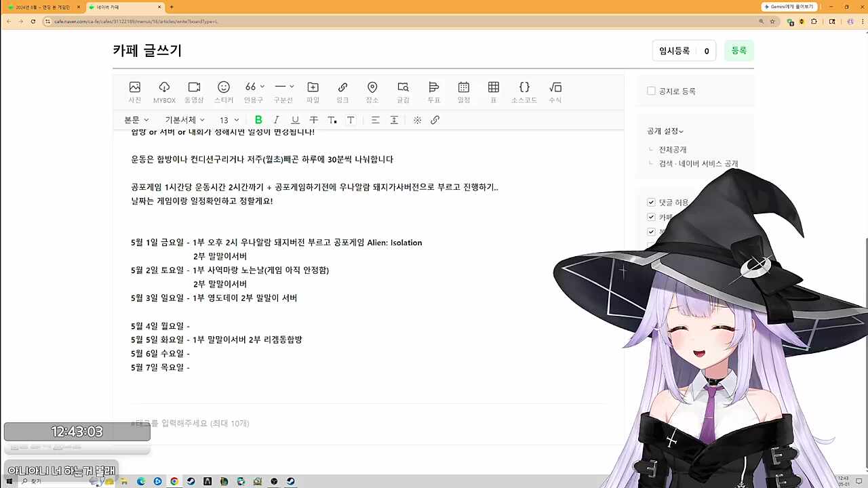Viewport: 868px width, 488px height.
Task: Select the 네이버 카페 browser tab
Action: [124, 7]
